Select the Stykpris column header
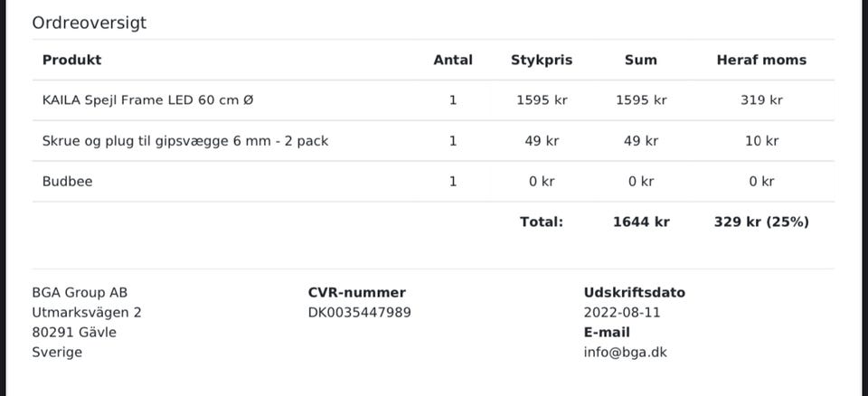Image resolution: width=868 pixels, height=396 pixels. 542,60
